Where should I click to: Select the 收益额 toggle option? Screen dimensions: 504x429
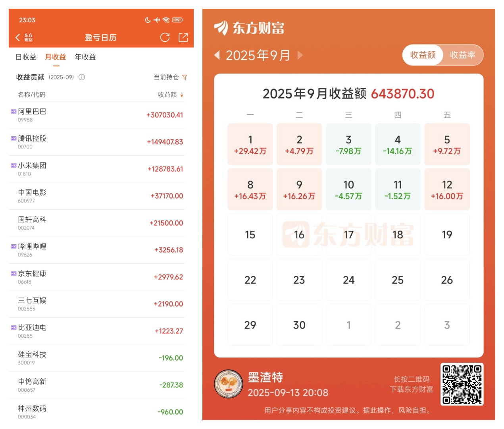423,55
